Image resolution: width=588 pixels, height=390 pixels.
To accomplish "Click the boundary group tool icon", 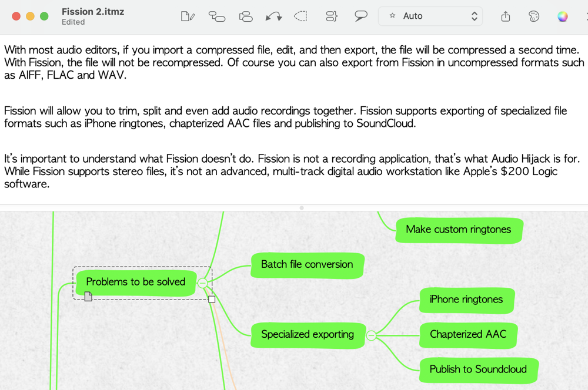I will [301, 16].
